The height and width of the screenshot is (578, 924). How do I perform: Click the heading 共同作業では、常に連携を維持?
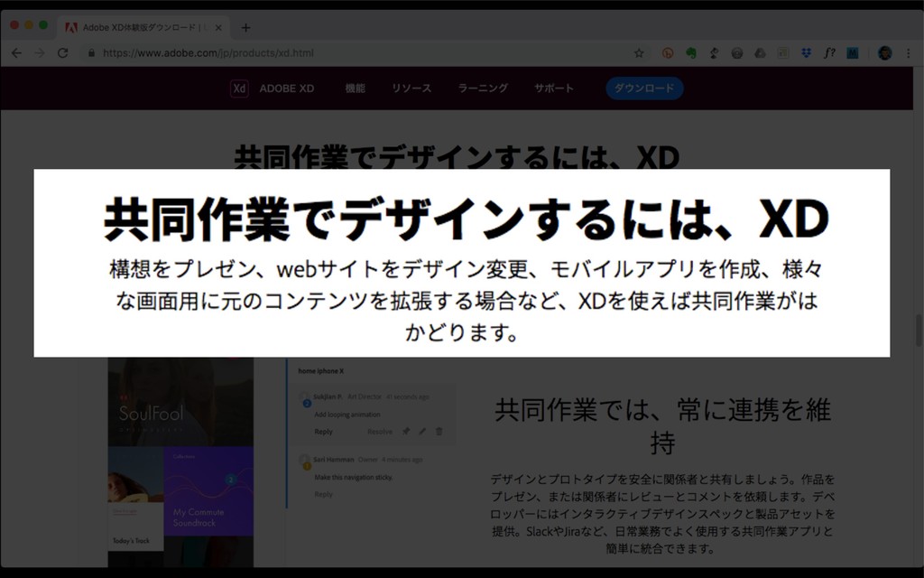[x=662, y=426]
